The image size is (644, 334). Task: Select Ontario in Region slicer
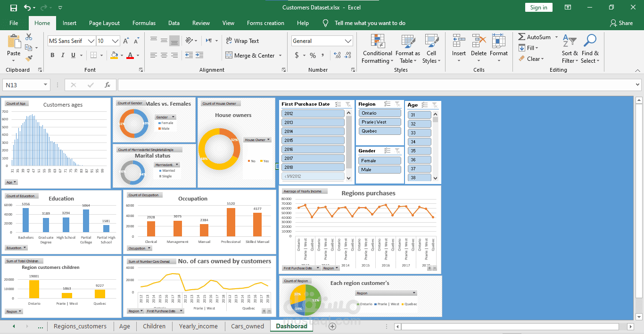pyautogui.click(x=380, y=113)
